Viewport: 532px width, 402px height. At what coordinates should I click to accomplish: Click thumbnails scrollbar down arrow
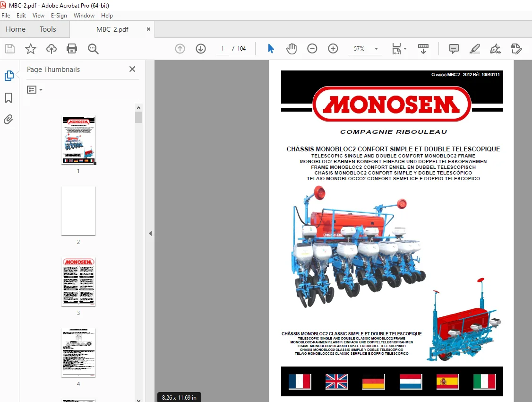138,400
